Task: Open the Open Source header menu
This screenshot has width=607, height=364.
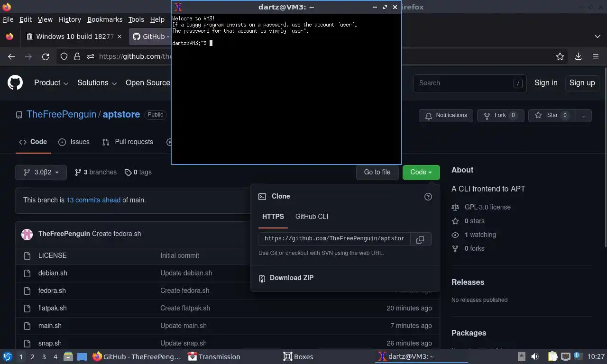Action: click(x=147, y=83)
